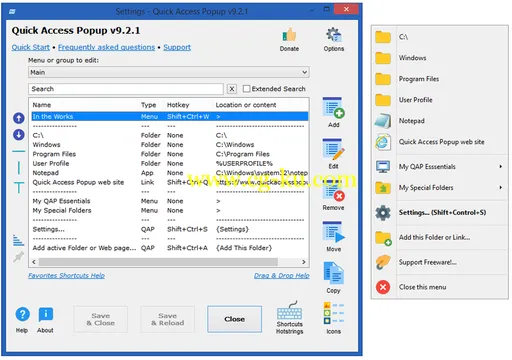Click Internet Explorer icon in popup menu
This screenshot has width=512, height=360.
pyautogui.click(x=383, y=142)
